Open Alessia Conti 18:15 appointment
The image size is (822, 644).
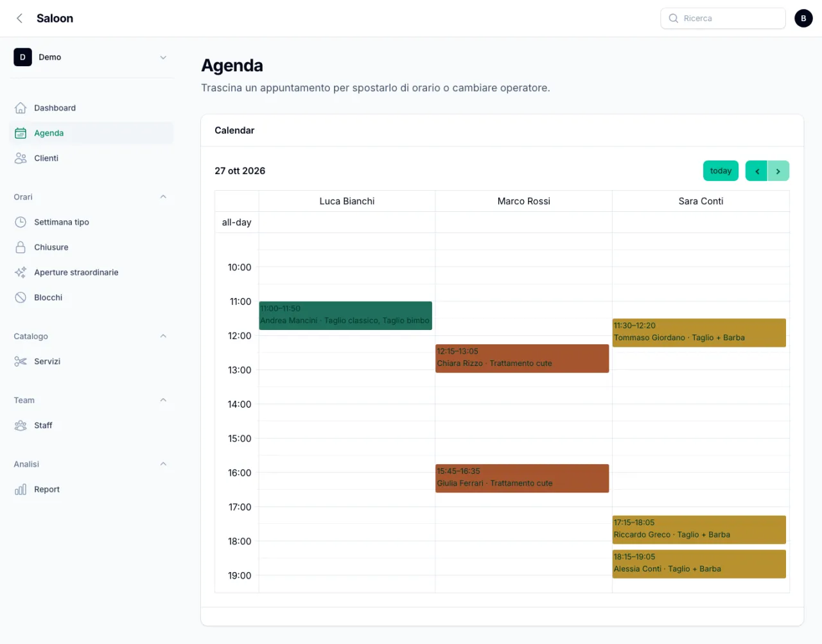699,564
